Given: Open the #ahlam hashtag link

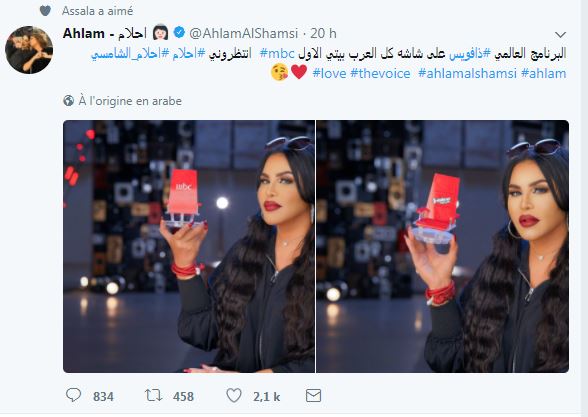Looking at the screenshot, I should (543, 73).
